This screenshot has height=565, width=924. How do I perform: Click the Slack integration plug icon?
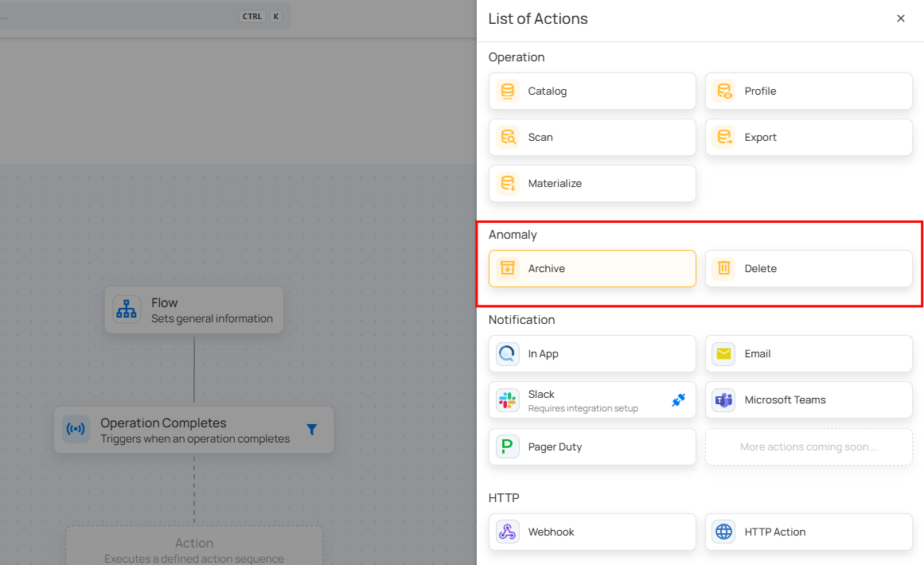678,400
